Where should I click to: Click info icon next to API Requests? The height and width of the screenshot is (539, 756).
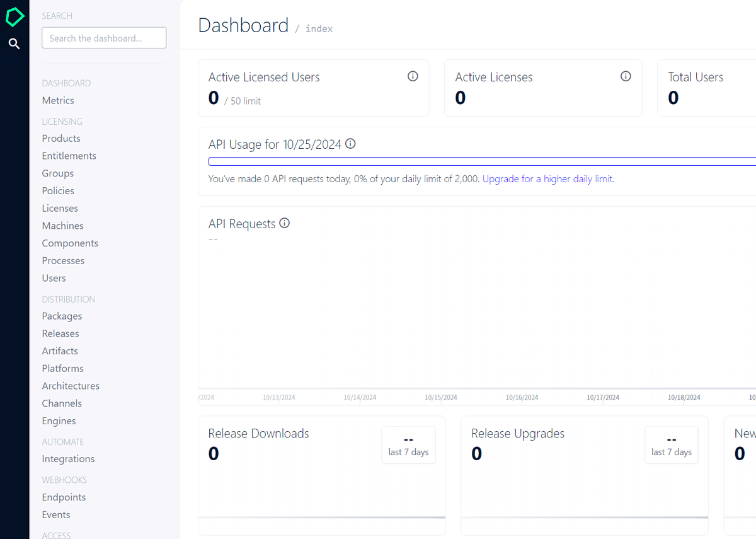tap(285, 223)
